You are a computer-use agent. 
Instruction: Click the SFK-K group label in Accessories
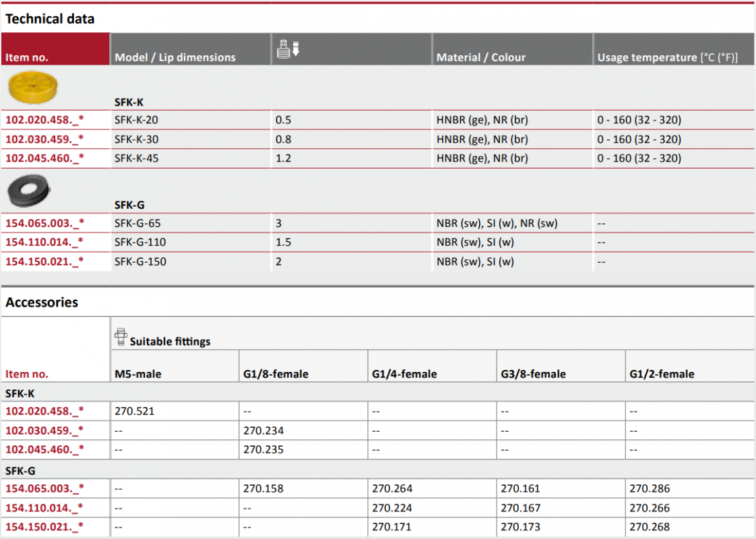tap(20, 393)
